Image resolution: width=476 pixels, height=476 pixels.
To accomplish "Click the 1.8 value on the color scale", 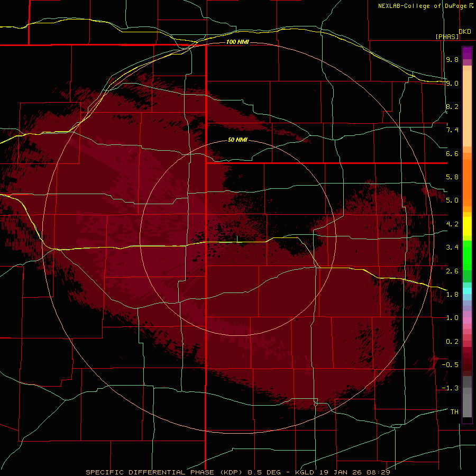I will coord(452,295).
